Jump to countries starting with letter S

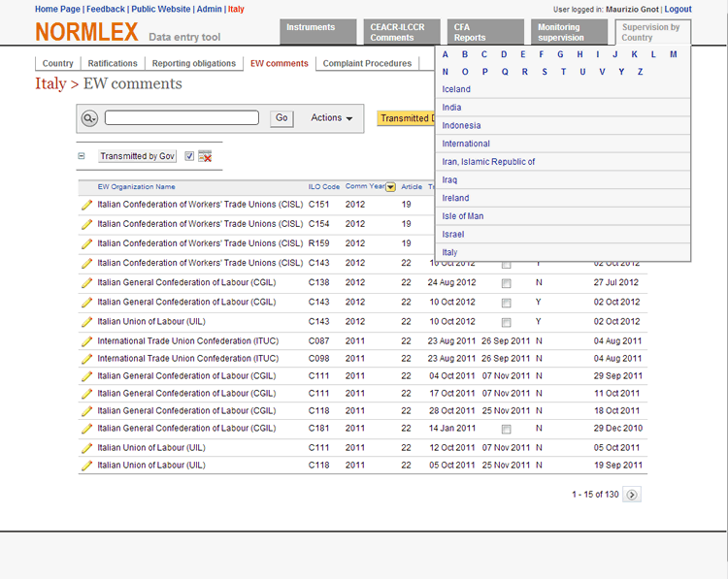[545, 72]
